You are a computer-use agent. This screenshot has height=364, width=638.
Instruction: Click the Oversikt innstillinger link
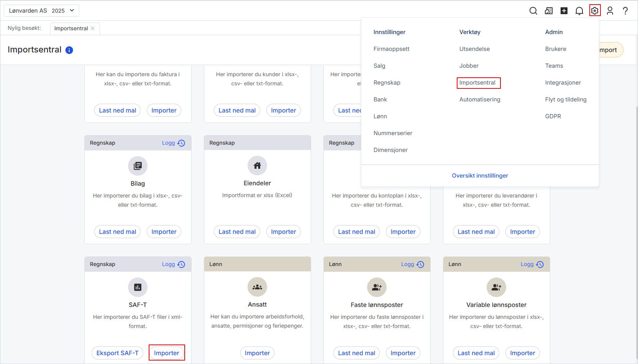point(480,176)
